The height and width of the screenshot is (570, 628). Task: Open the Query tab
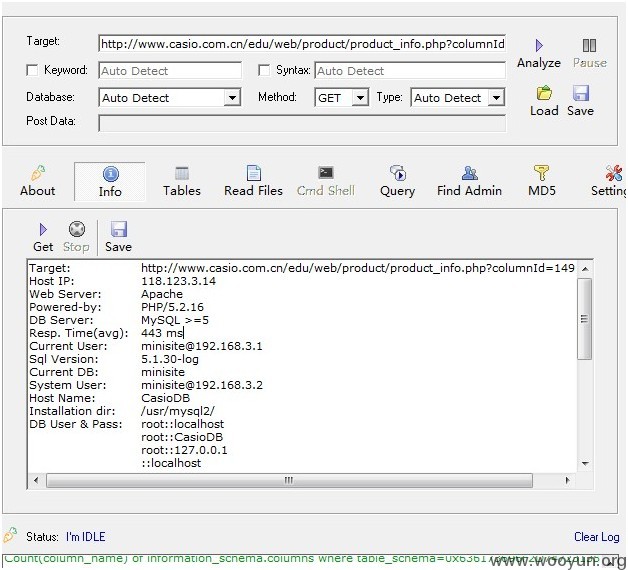(x=397, y=181)
